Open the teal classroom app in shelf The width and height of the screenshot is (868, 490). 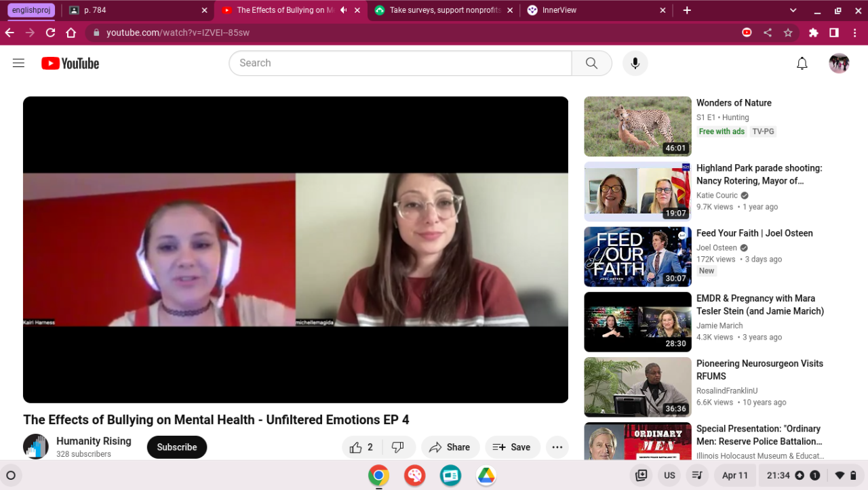pos(450,476)
